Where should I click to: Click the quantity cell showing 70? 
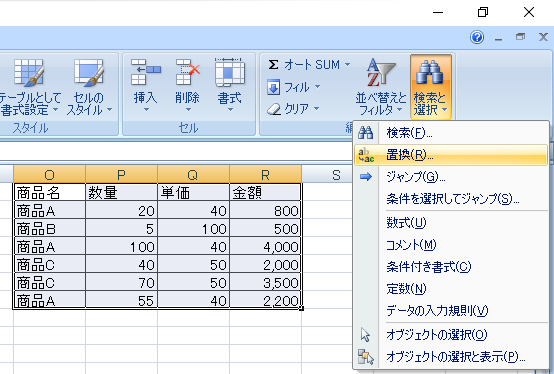[122, 283]
